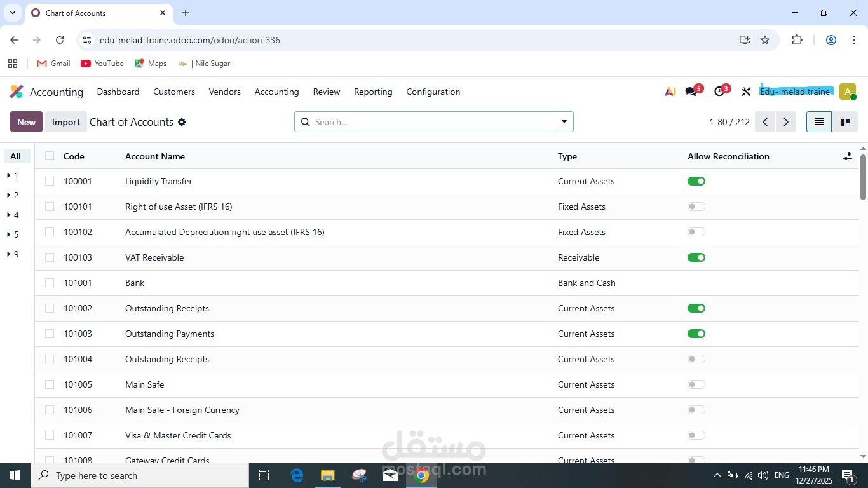Open the Chart of Accounts gear actions
The image size is (868, 488).
click(x=182, y=122)
